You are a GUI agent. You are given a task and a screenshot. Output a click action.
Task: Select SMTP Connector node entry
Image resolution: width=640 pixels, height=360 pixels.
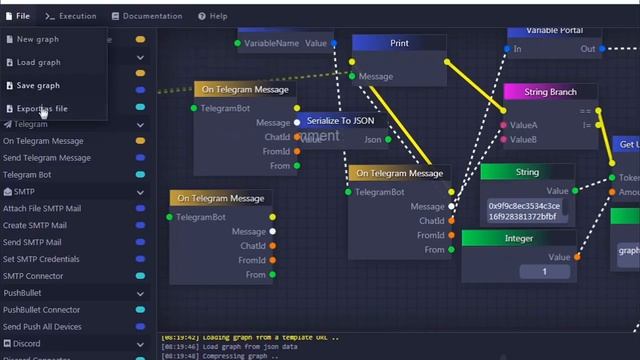click(33, 276)
